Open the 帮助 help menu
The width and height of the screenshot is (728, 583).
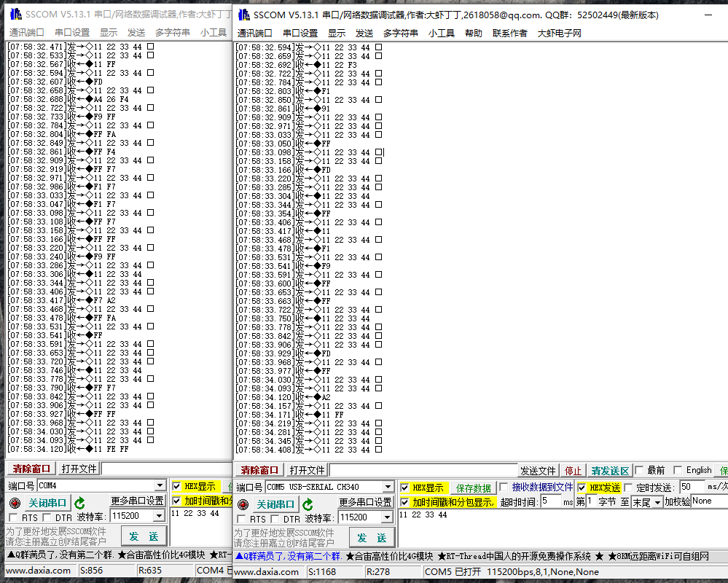474,33
